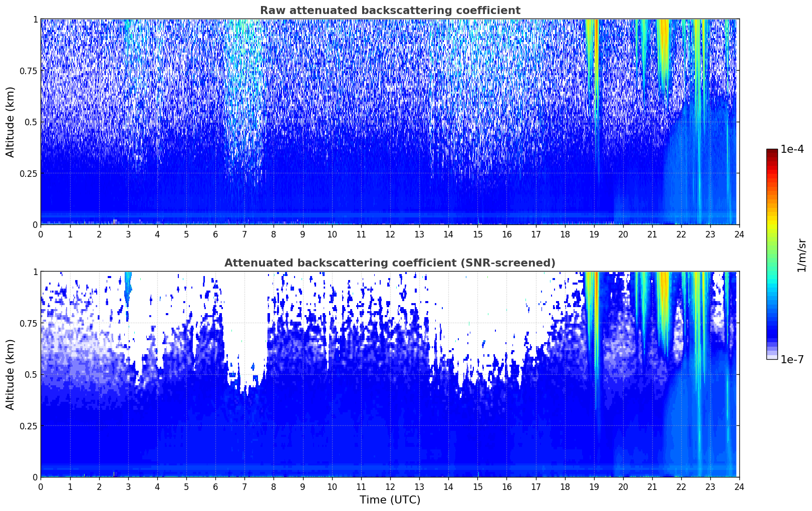Click the Altitude (km) label of the SNR-screened plot
This screenshot has height=511, width=812.
[x=11, y=374]
